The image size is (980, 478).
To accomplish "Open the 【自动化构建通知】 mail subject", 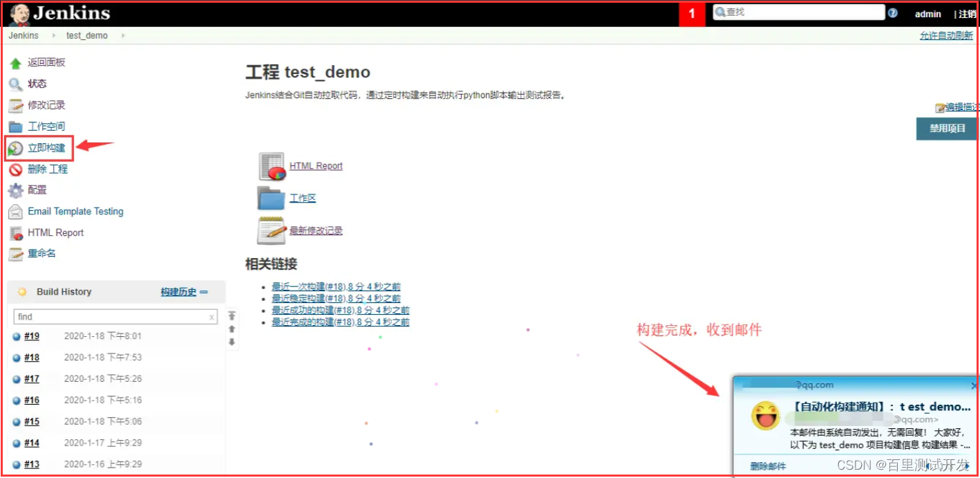I will coord(880,407).
